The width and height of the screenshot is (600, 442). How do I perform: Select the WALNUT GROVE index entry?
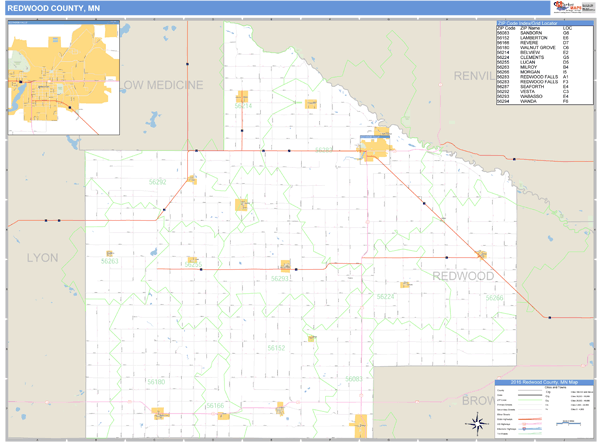[537, 48]
